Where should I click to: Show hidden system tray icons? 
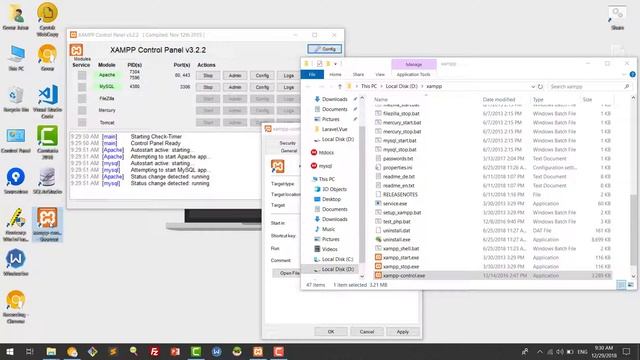[x=540, y=351]
